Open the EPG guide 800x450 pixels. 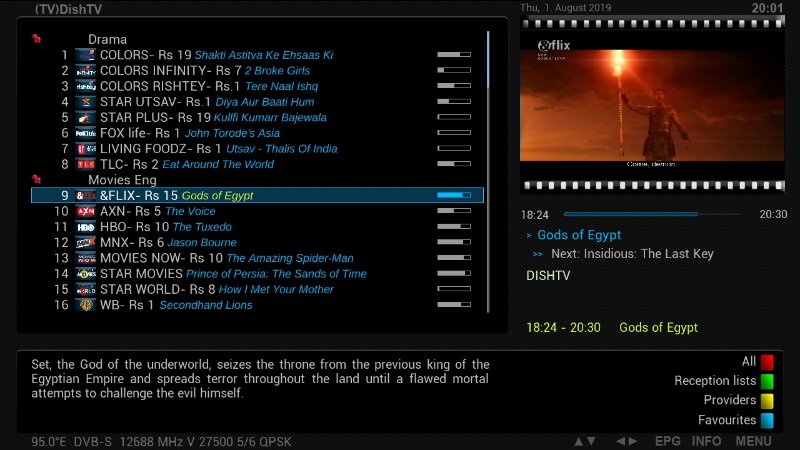[667, 441]
